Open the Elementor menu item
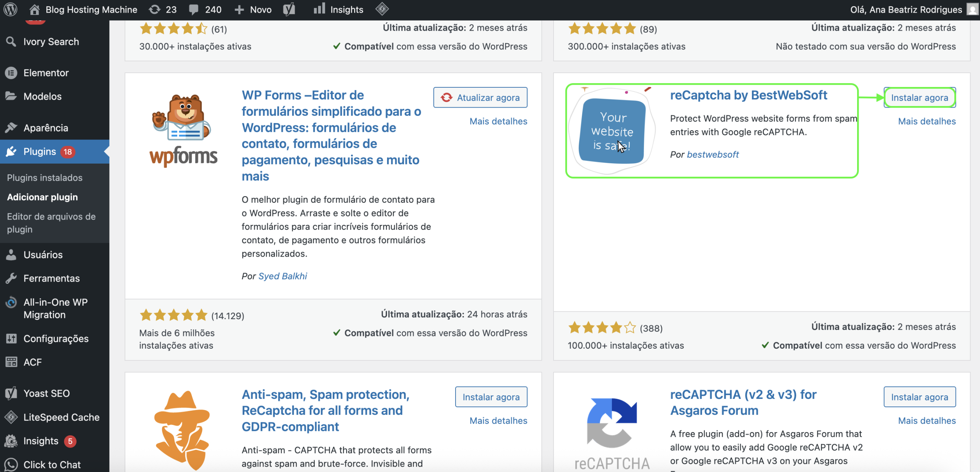Viewport: 980px width, 472px height. [46, 73]
